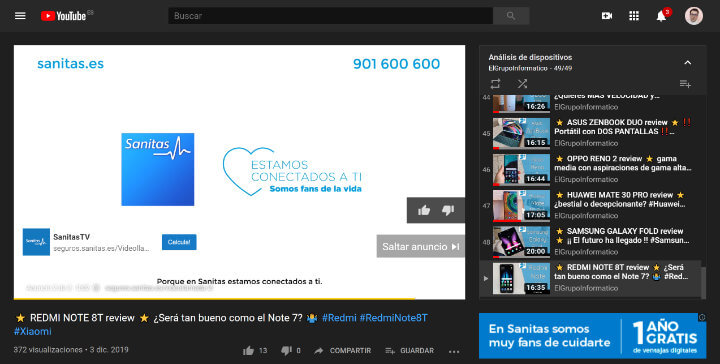720x364 pixels.
Task: Click the Buscar search field
Action: tap(330, 16)
